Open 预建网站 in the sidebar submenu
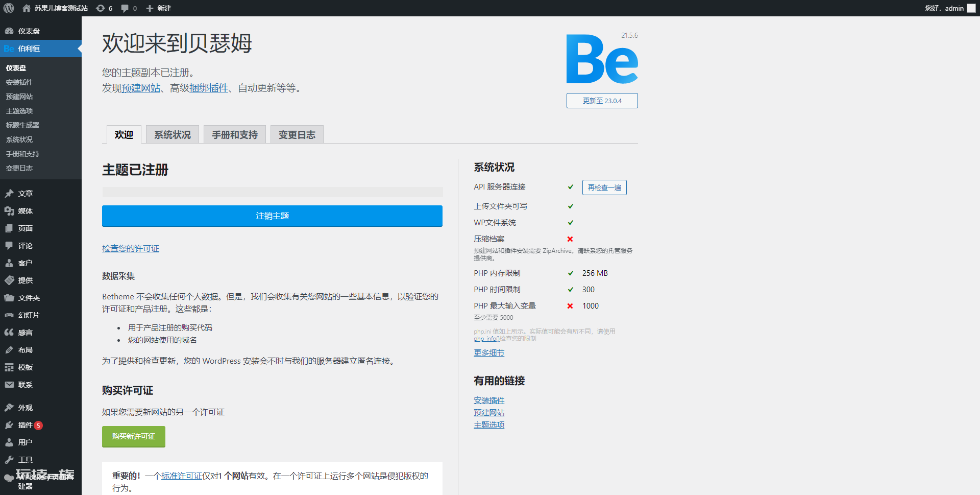This screenshot has height=495, width=980. click(19, 97)
